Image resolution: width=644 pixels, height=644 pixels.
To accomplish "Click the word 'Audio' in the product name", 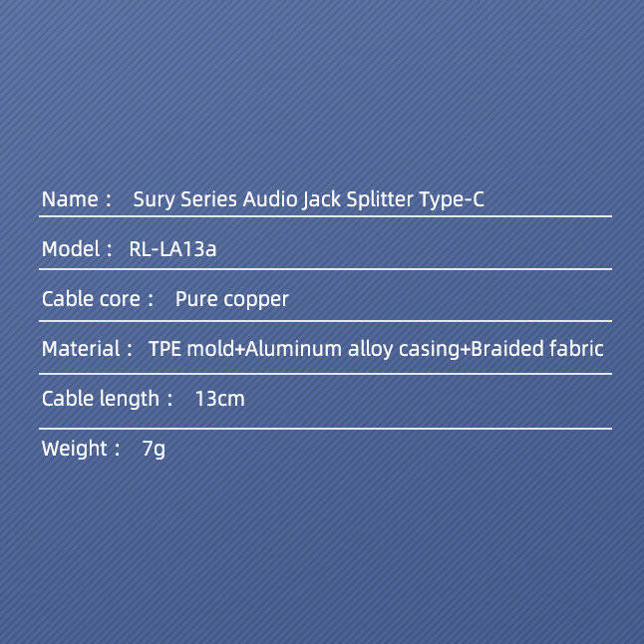I will coord(270,199).
